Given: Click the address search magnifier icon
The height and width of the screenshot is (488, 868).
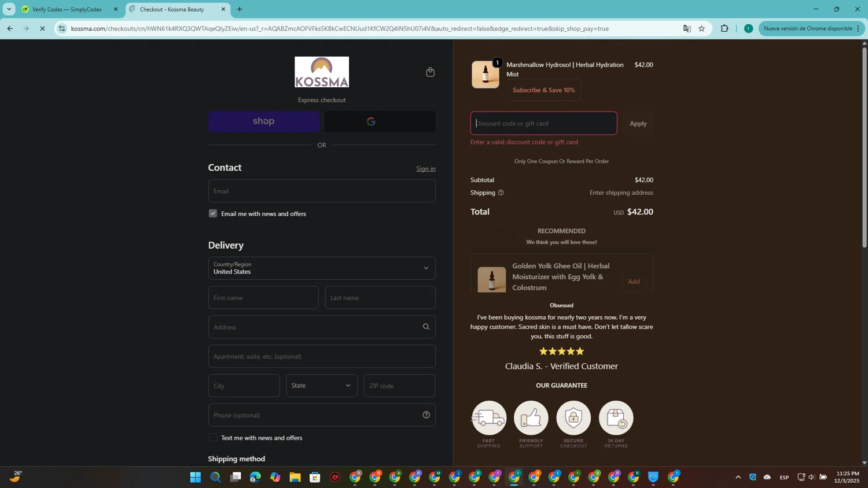Looking at the screenshot, I should (426, 327).
